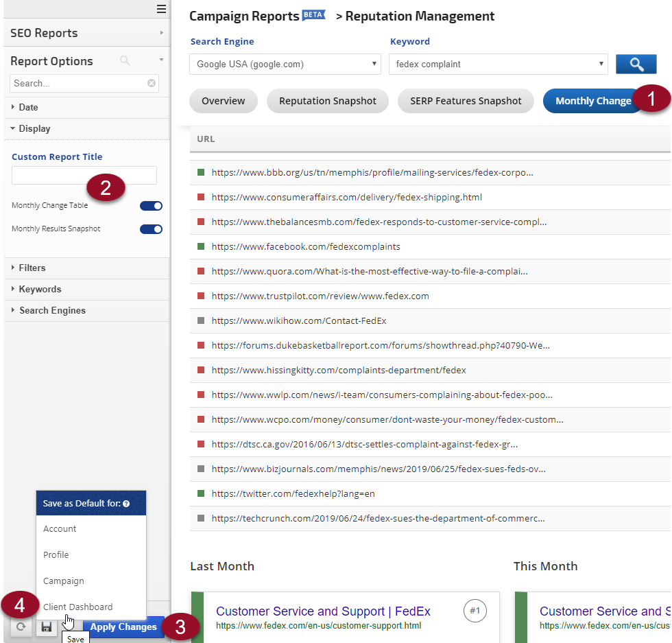
Task: Click the #1 rank badge in Last Month
Action: click(x=475, y=611)
